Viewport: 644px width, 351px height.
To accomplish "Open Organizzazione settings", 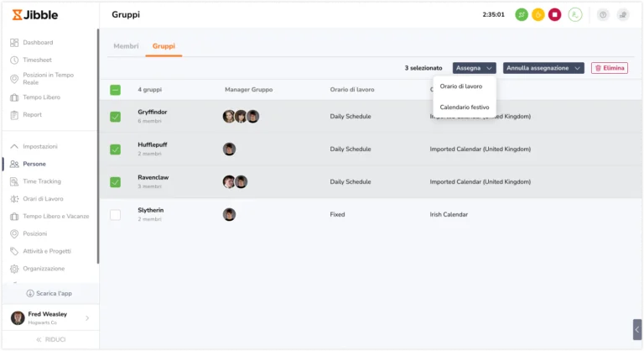I will click(44, 269).
